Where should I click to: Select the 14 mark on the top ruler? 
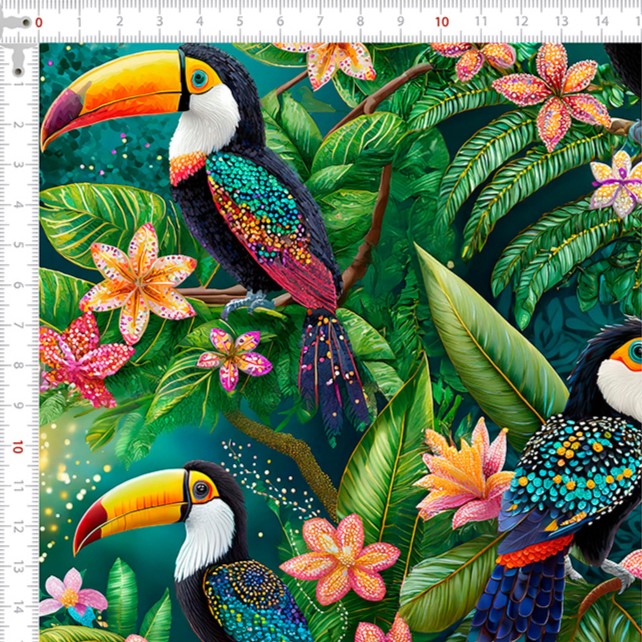601,22
